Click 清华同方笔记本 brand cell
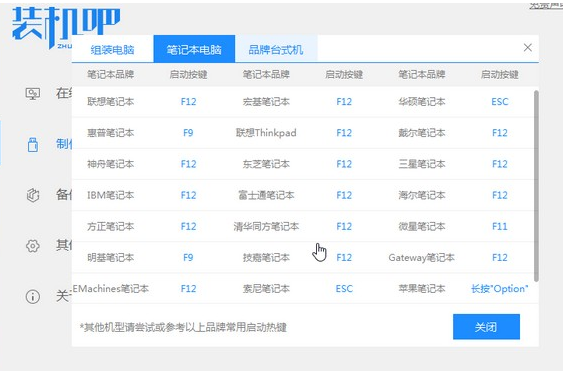The height and width of the screenshot is (371, 563). [266, 227]
